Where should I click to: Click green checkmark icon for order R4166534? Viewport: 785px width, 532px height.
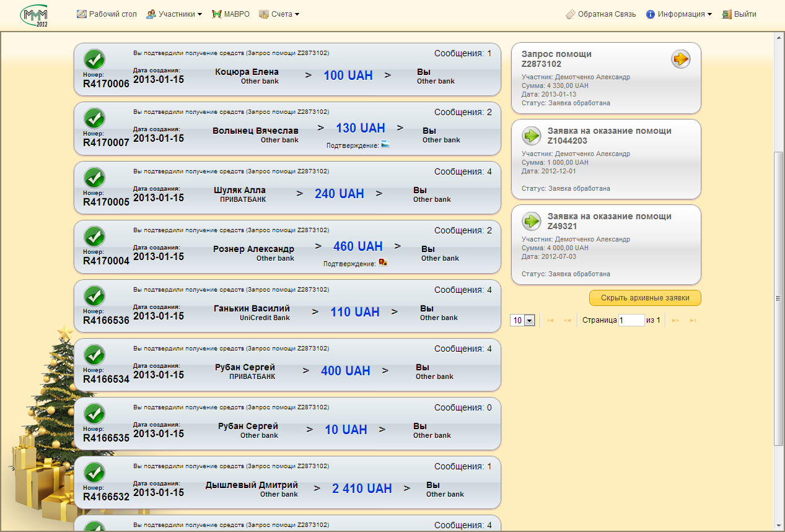click(x=94, y=355)
